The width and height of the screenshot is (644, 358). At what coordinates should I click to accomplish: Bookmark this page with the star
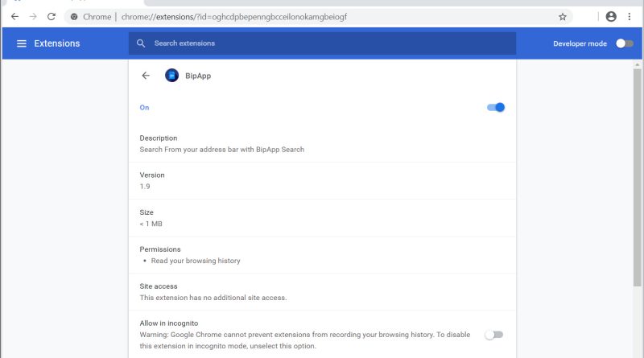[x=563, y=16]
